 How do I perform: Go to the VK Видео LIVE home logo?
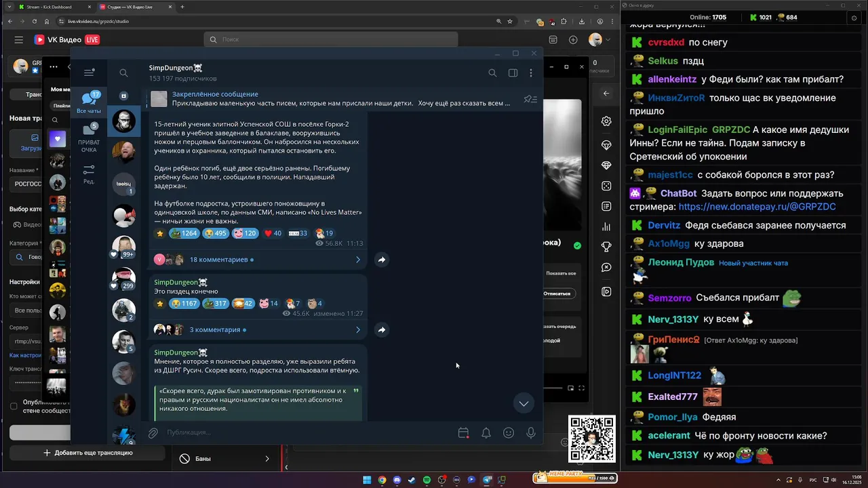pyautogui.click(x=66, y=40)
